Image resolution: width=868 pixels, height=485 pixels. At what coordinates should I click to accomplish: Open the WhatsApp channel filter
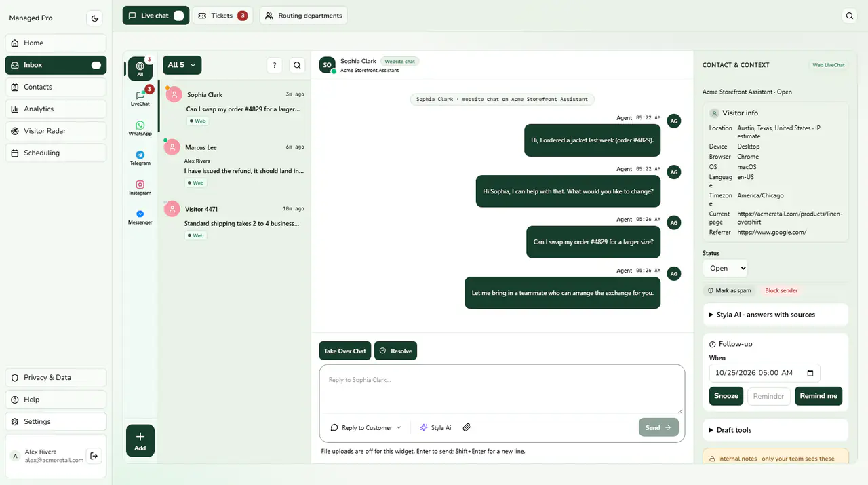pos(140,128)
